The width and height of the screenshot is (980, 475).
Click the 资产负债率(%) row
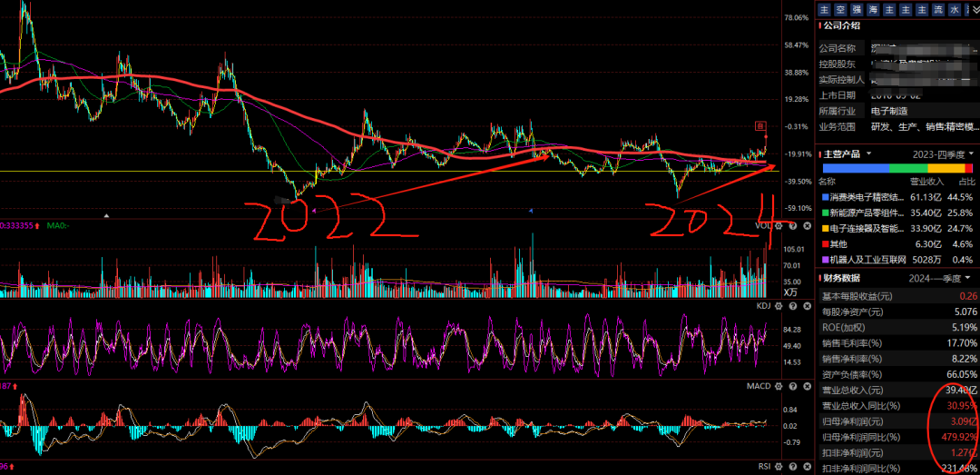897,374
